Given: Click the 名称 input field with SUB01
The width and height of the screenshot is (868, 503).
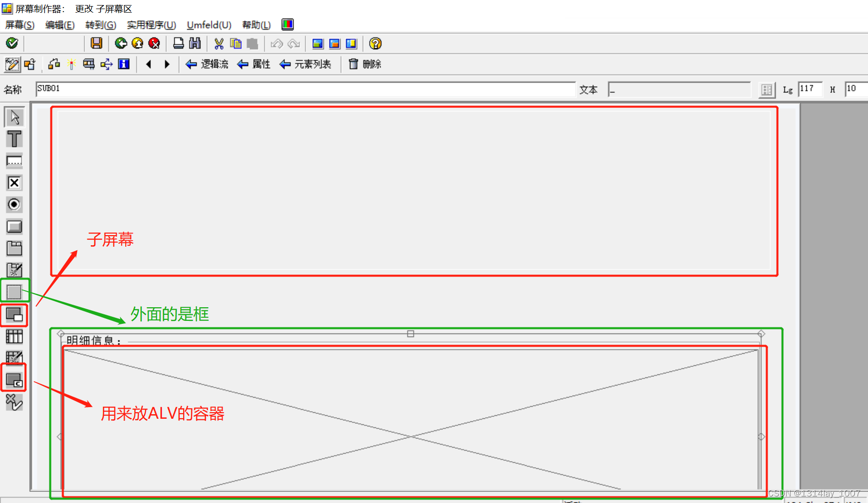Looking at the screenshot, I should [305, 89].
